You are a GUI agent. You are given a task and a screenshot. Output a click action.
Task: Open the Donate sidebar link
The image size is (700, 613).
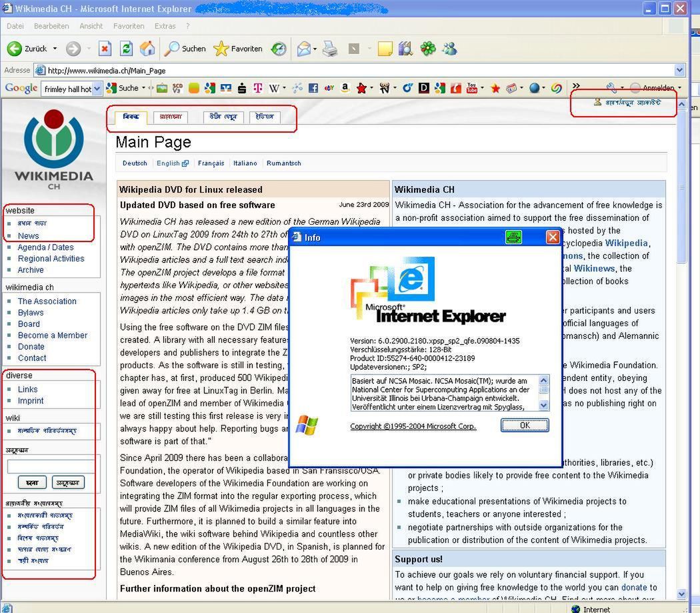tap(31, 346)
